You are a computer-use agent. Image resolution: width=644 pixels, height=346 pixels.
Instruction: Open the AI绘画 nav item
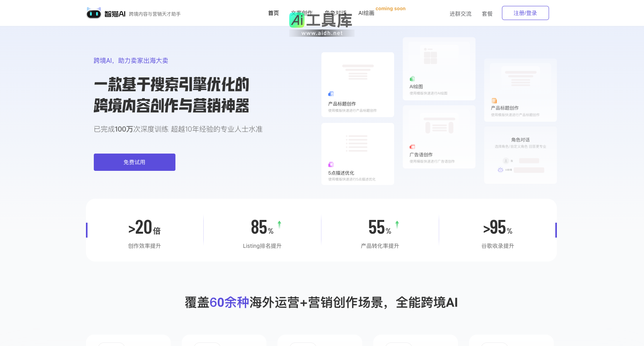point(366,13)
